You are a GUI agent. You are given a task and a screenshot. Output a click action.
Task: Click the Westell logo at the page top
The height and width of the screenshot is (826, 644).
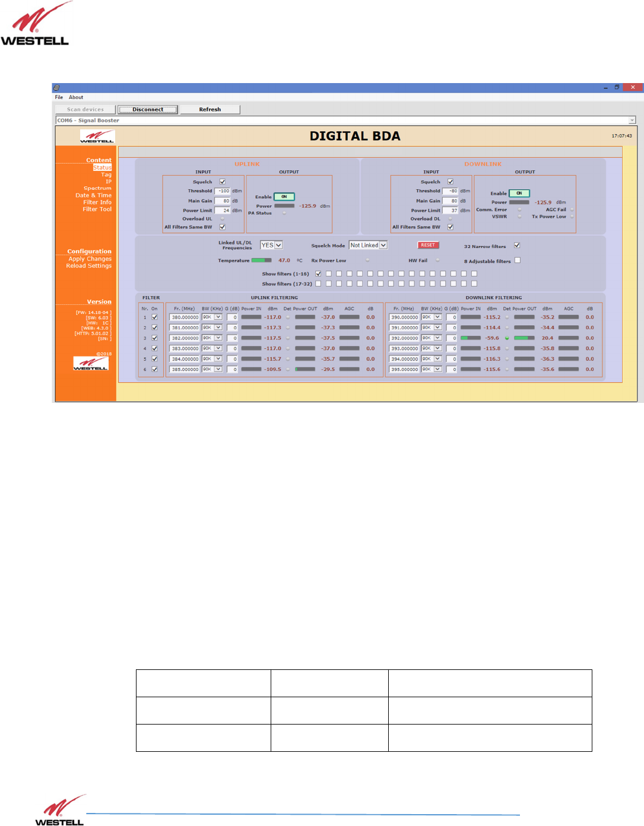point(36,23)
